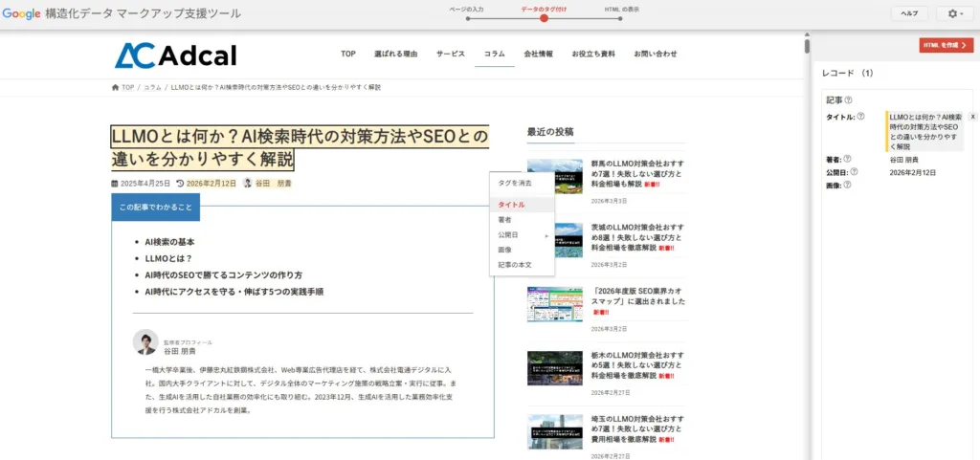Choose 著者 in the tag menu
Image resolution: width=980 pixels, height=460 pixels.
click(505, 220)
